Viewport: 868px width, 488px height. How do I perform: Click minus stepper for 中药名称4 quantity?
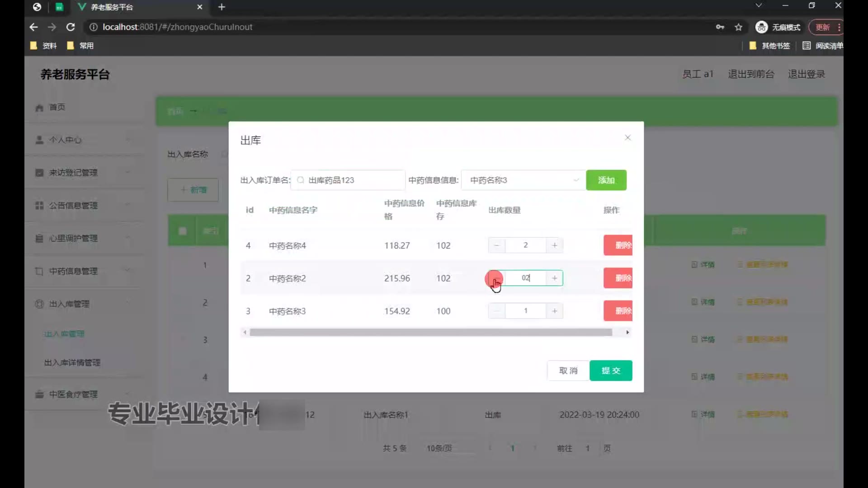(496, 245)
